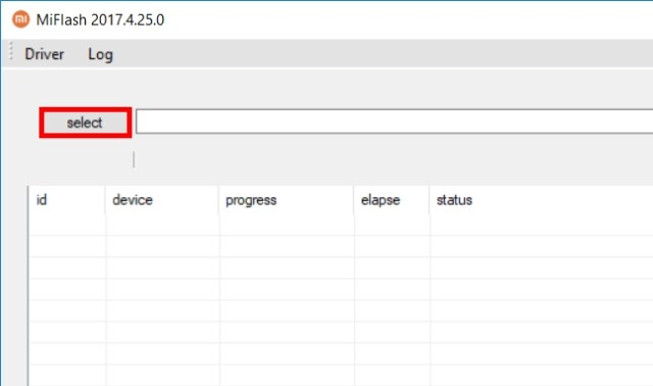653x386 pixels.
Task: Click the menu bar grip handle
Action: (x=11, y=52)
